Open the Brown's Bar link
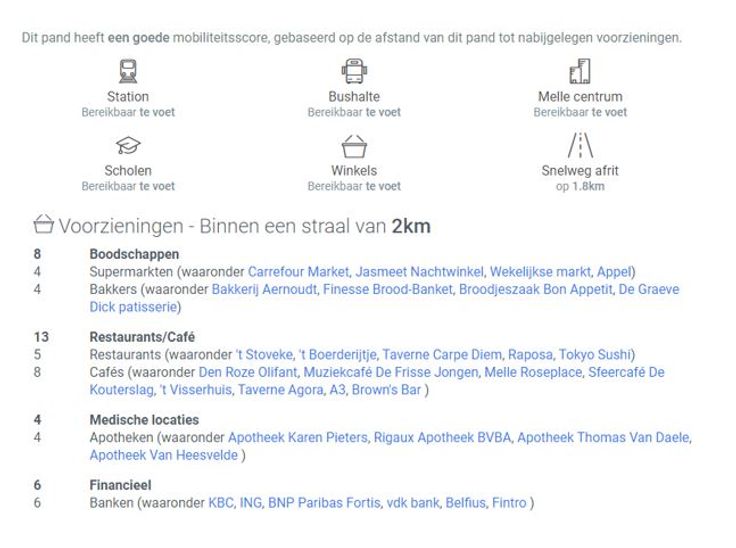 [x=385, y=390]
